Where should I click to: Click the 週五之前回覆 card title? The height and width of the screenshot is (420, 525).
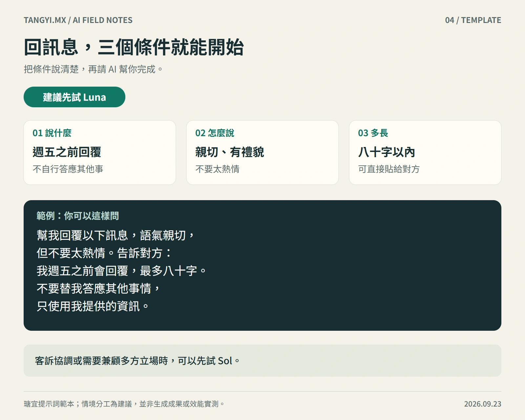pyautogui.click(x=67, y=152)
